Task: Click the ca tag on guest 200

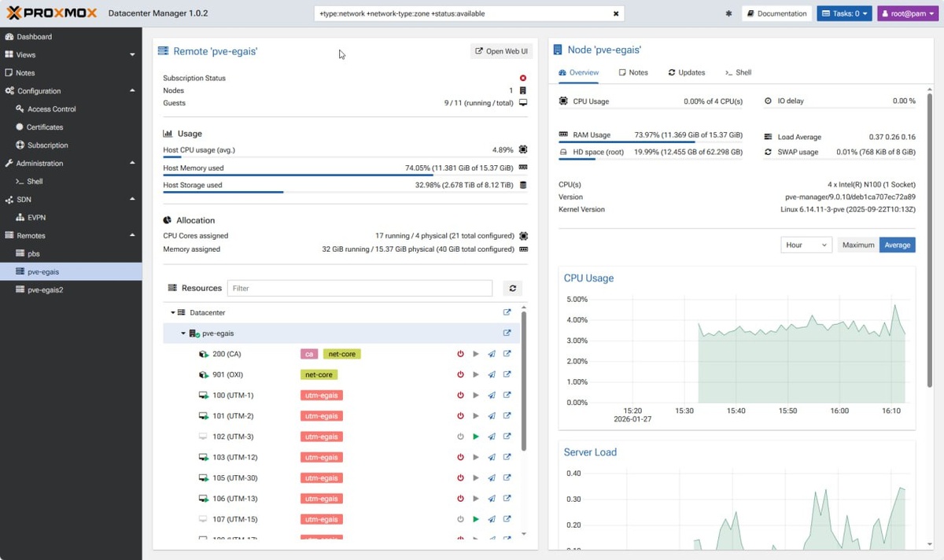Action: 310,354
